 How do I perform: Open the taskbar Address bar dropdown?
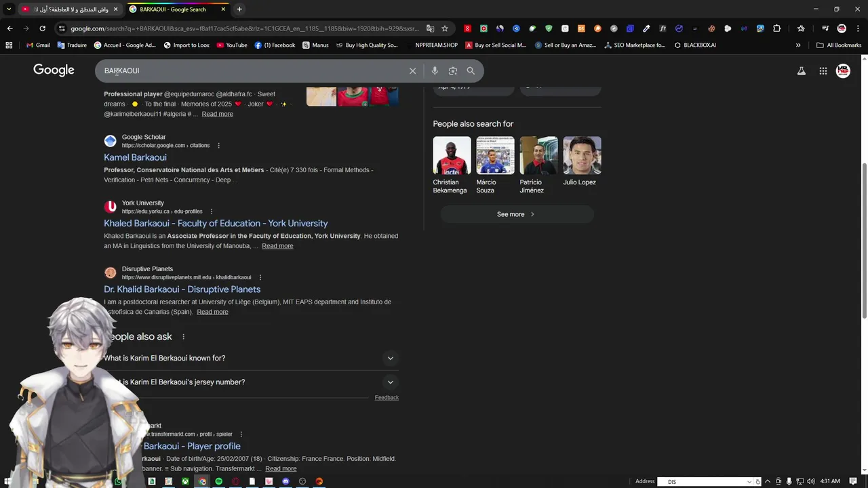pyautogui.click(x=749, y=482)
